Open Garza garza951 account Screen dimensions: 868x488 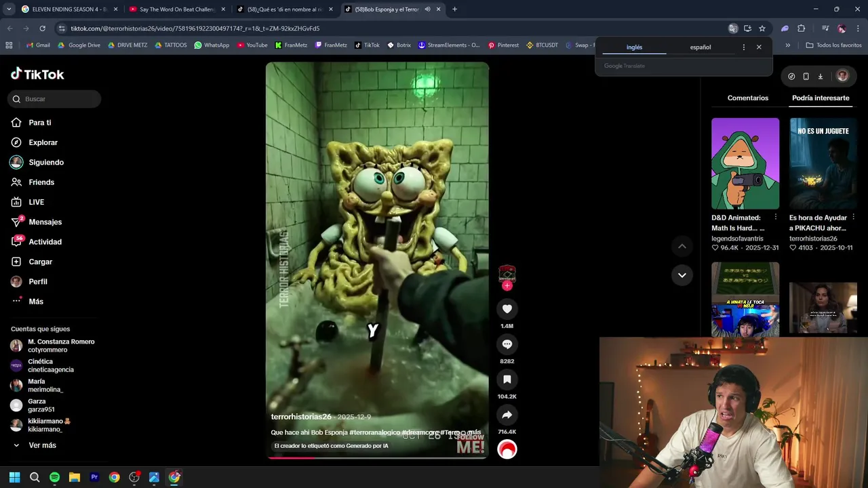(33, 405)
